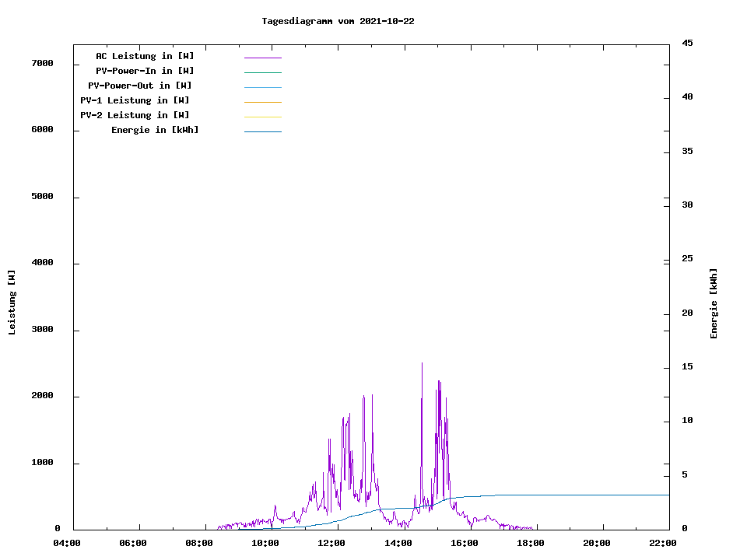
Task: Click the 22:00 end time label
Action: tap(663, 543)
